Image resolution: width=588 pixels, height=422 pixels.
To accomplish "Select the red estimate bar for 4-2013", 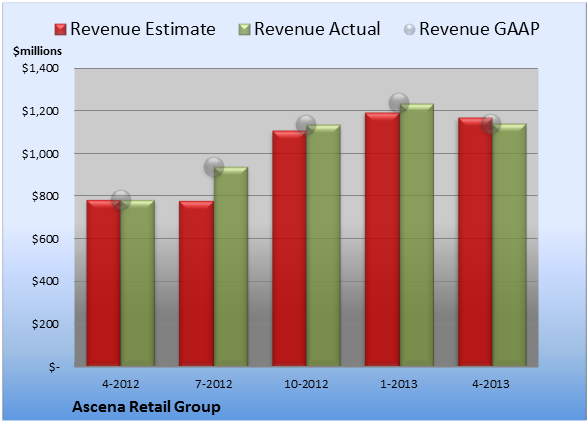I will click(475, 242).
